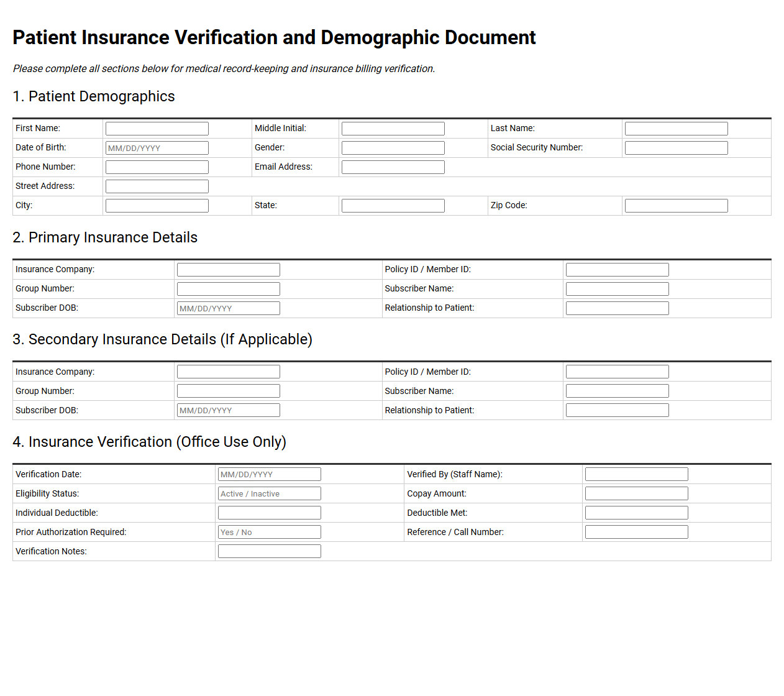
Task: Click the 'Eligibility Status:' label
Action: (x=47, y=493)
